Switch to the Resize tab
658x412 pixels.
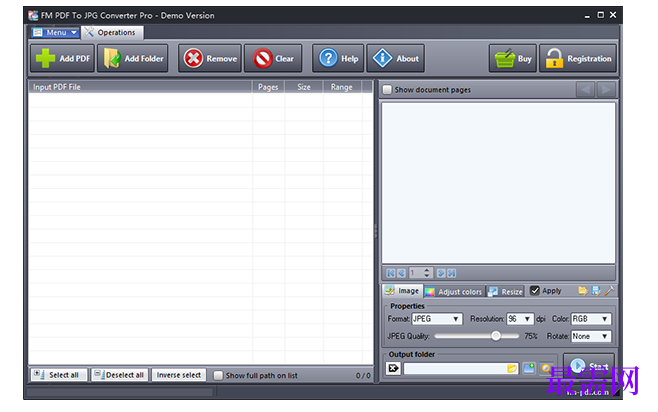point(506,292)
